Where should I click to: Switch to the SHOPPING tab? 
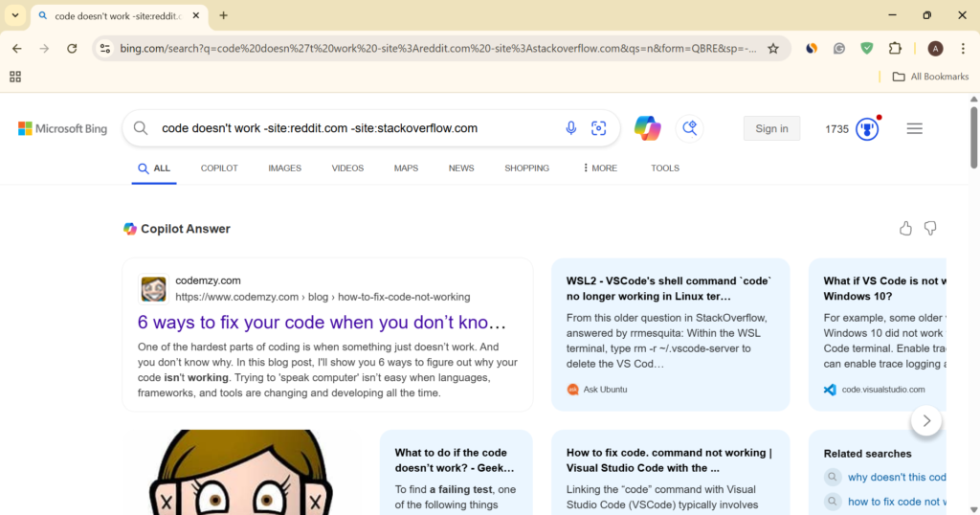[527, 168]
